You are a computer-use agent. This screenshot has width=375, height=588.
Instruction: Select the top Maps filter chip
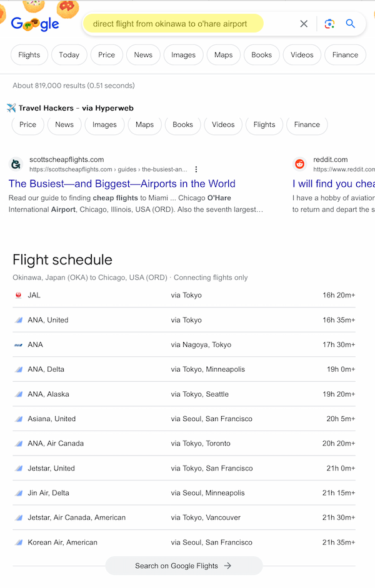[224, 55]
